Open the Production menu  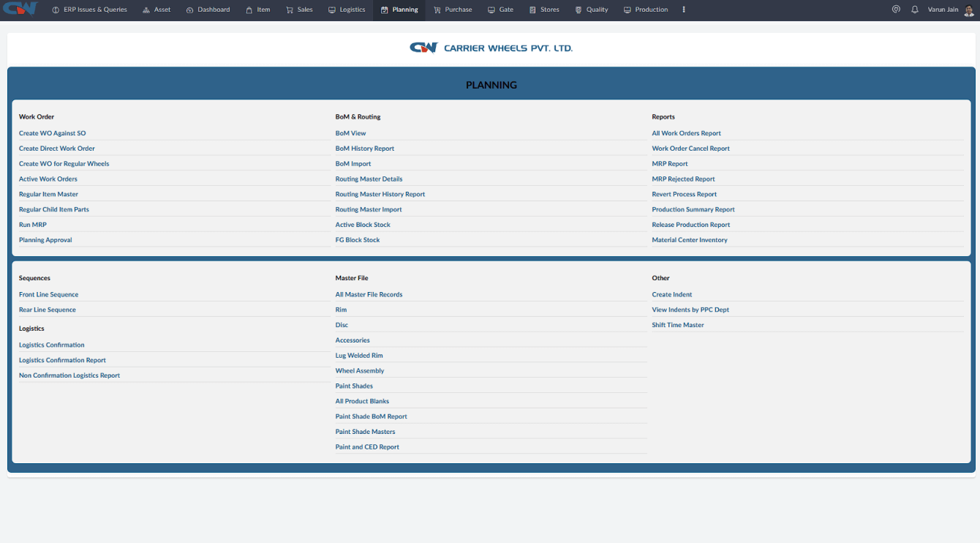coord(646,10)
